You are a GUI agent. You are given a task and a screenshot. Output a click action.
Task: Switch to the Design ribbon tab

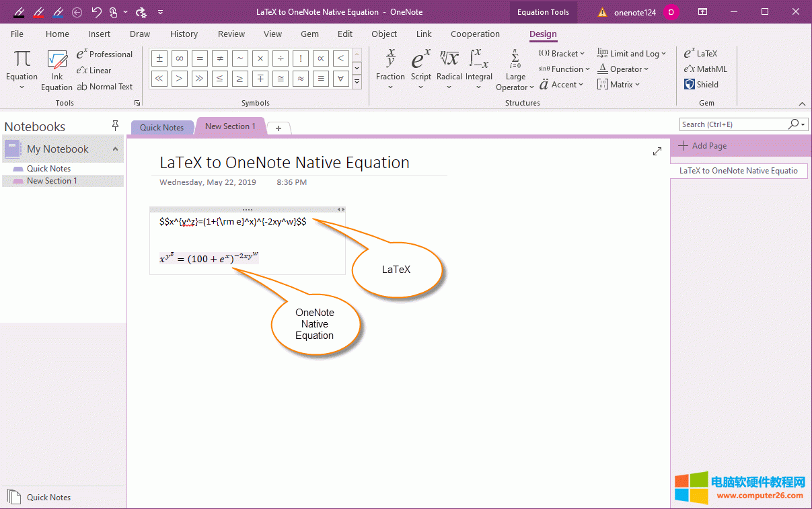pos(543,34)
